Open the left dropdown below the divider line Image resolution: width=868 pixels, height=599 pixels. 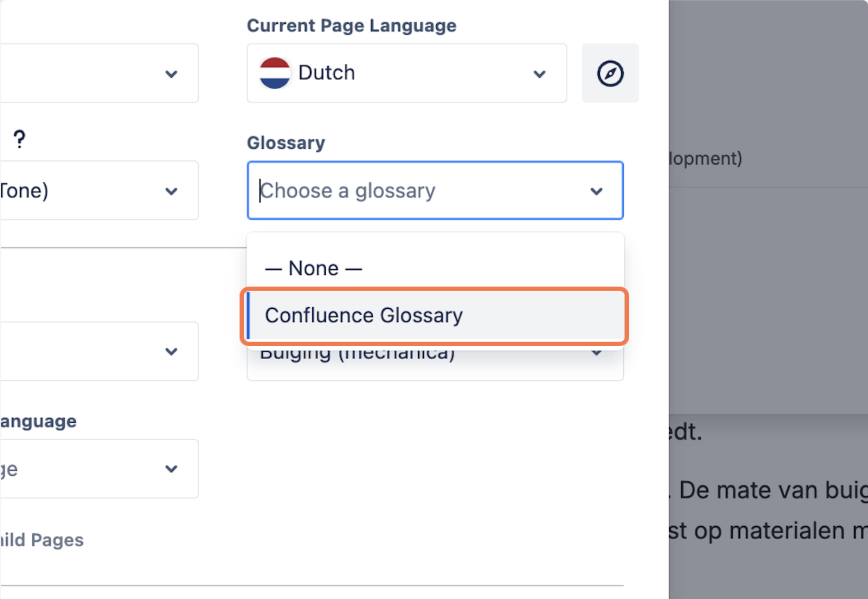click(x=99, y=351)
